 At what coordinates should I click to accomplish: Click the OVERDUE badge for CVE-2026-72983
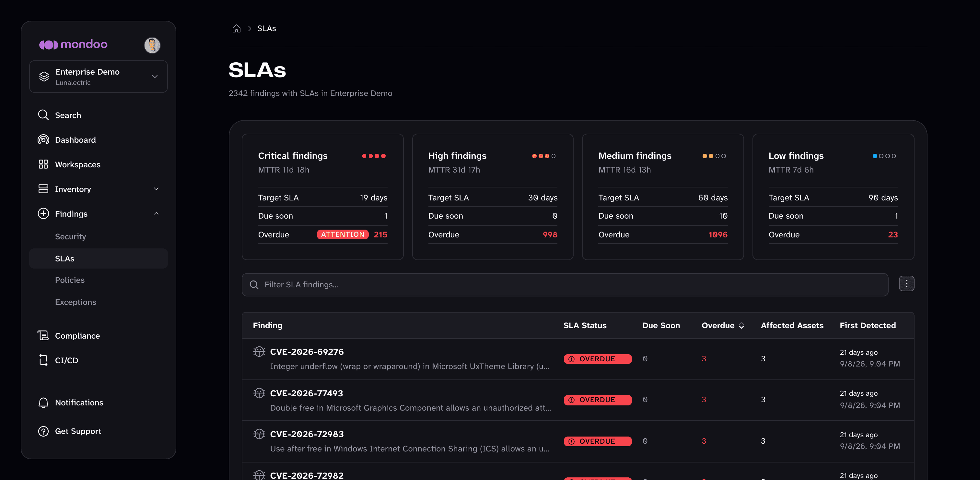coord(598,441)
